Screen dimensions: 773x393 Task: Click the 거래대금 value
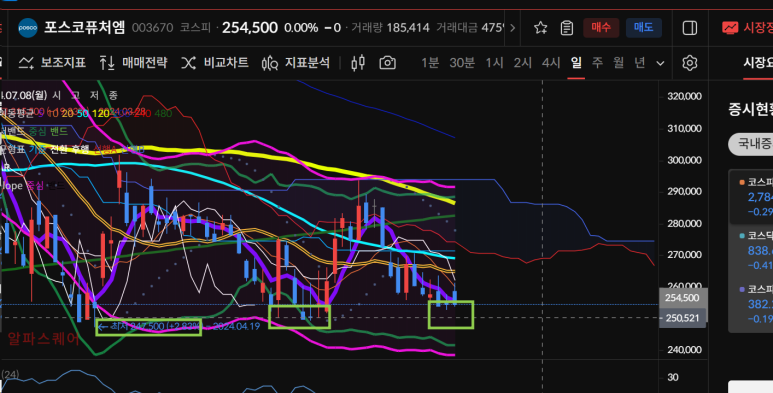click(x=493, y=28)
